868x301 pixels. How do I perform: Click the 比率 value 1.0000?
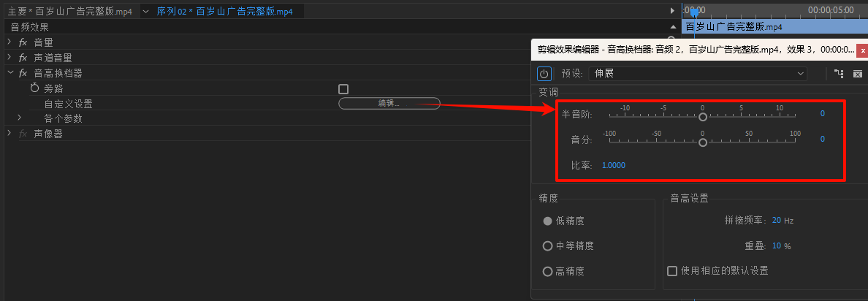pyautogui.click(x=614, y=165)
